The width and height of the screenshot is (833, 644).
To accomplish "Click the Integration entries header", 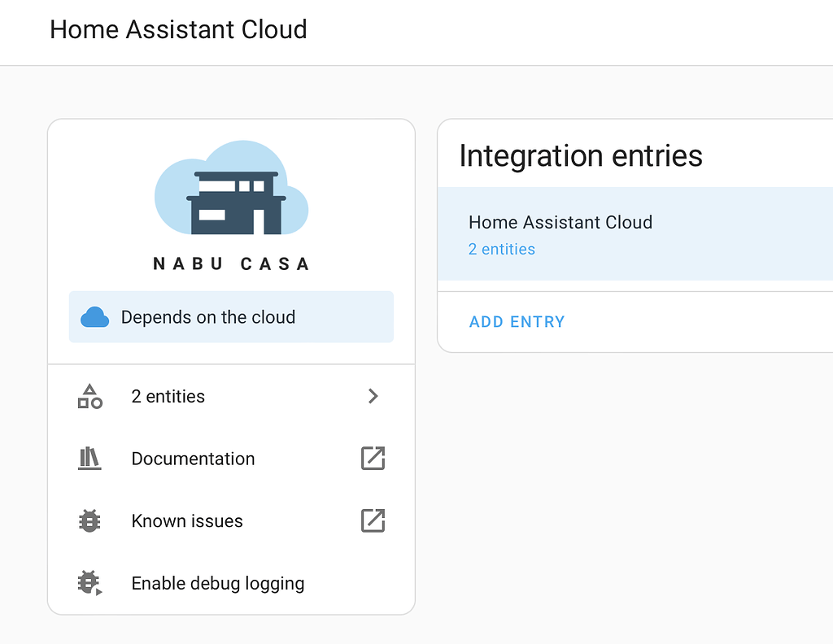I will [581, 155].
